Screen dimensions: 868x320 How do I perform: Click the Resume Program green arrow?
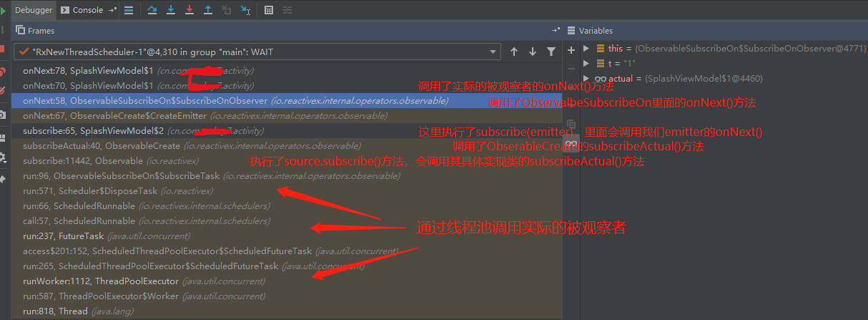pyautogui.click(x=3, y=10)
